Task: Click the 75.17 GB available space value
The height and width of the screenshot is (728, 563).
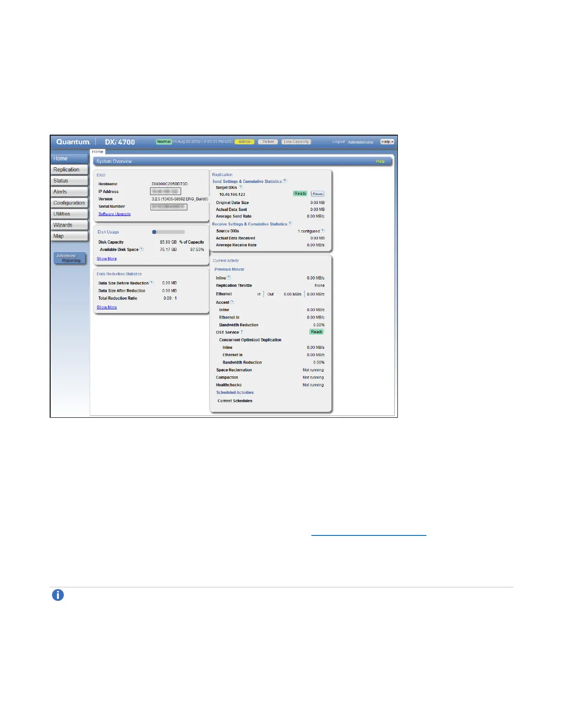Action: [168, 250]
